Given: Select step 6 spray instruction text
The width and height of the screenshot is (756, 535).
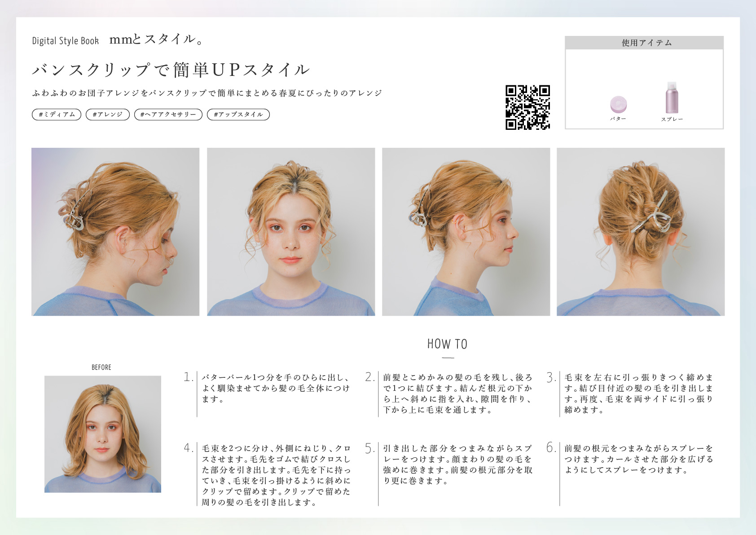Looking at the screenshot, I should pos(638,459).
